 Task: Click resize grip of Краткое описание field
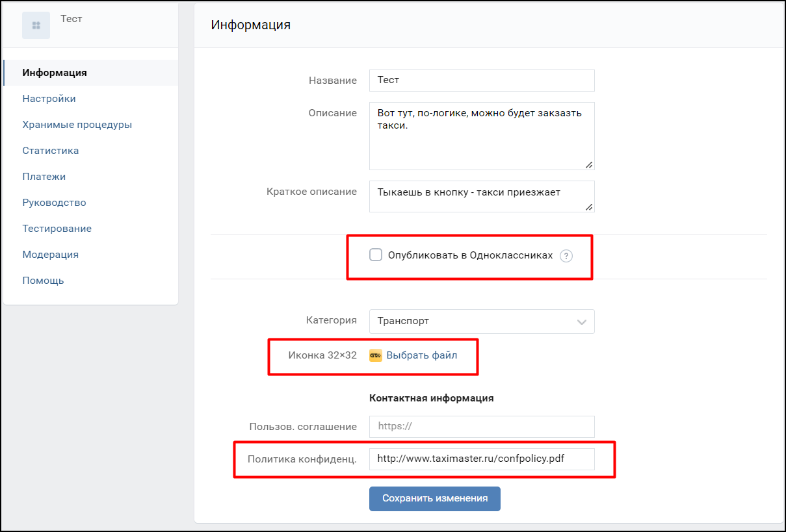point(588,207)
